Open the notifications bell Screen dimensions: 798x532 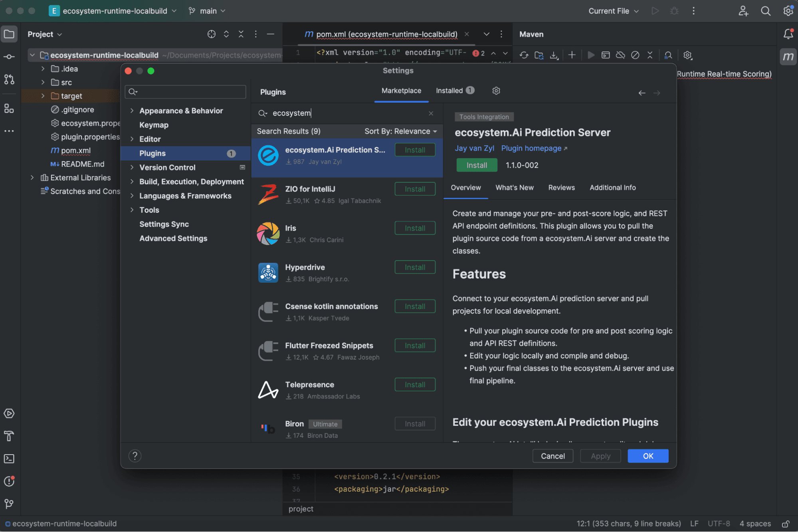click(788, 34)
